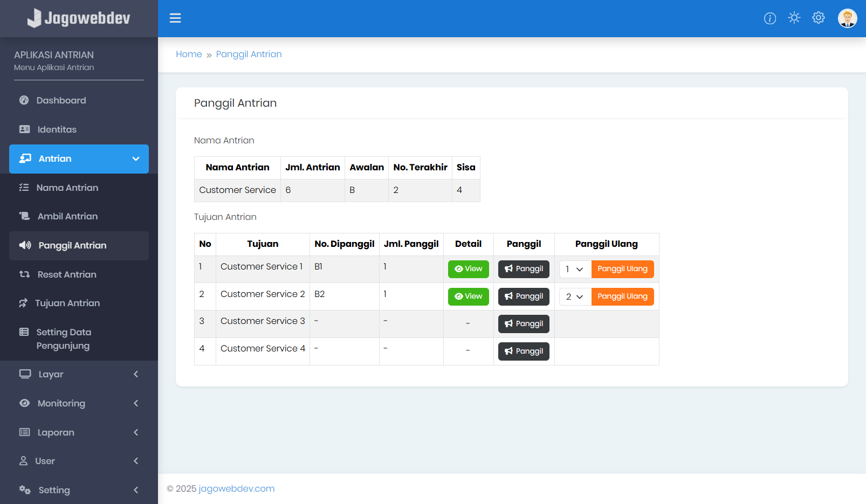This screenshot has width=866, height=504.
Task: Click Panggil Ulang for Customer Service 2
Action: (622, 296)
